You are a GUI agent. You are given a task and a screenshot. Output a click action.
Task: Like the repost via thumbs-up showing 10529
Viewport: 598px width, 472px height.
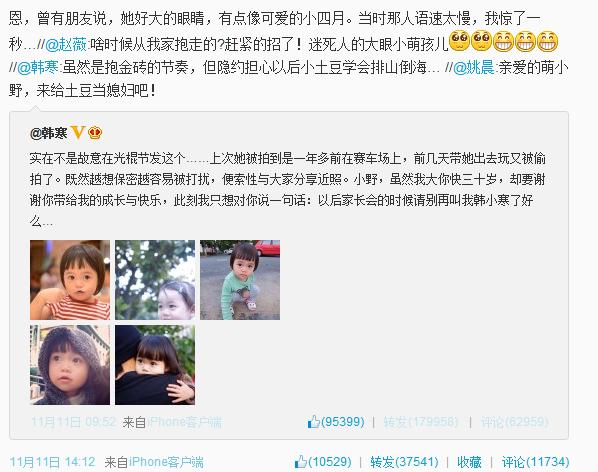[x=301, y=462]
